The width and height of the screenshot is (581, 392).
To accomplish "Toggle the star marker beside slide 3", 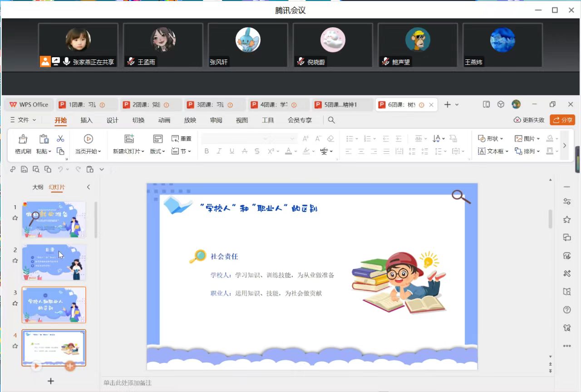I will pos(15,303).
